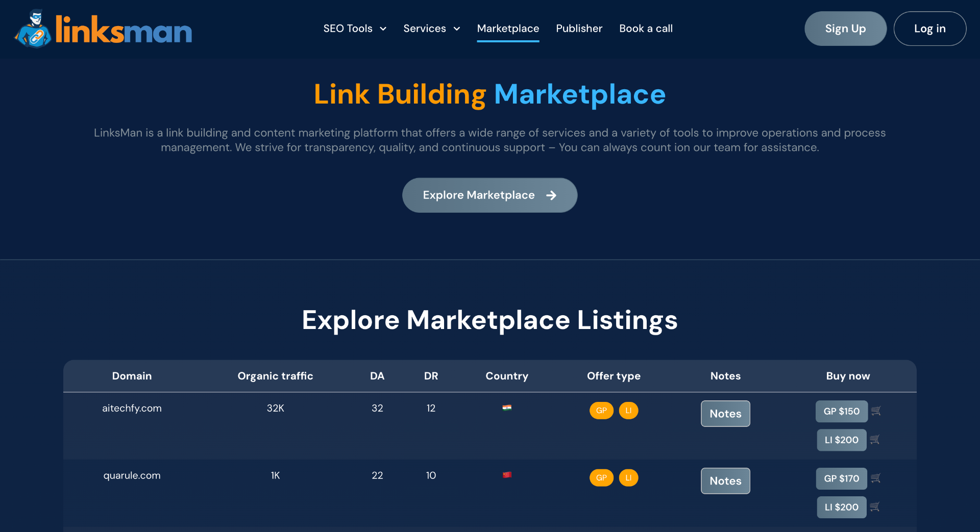Click the 32K organic traffic value
Viewport: 980px width, 532px height.
tap(275, 408)
